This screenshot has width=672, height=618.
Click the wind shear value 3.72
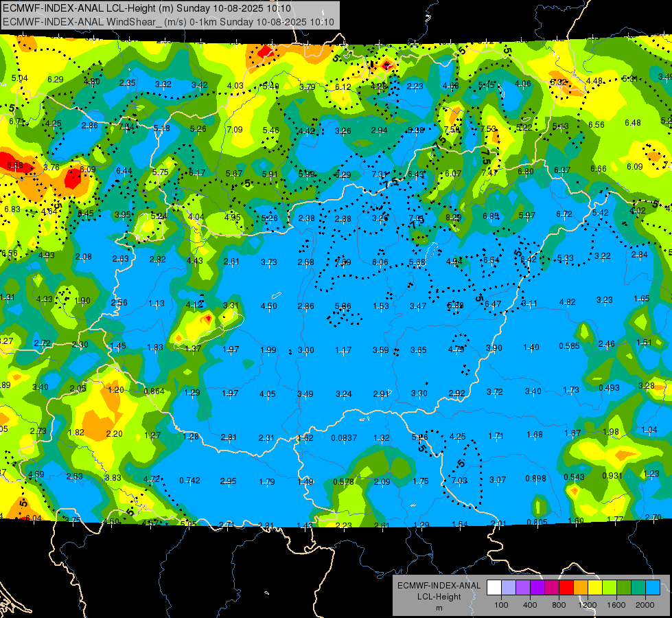click(x=495, y=391)
